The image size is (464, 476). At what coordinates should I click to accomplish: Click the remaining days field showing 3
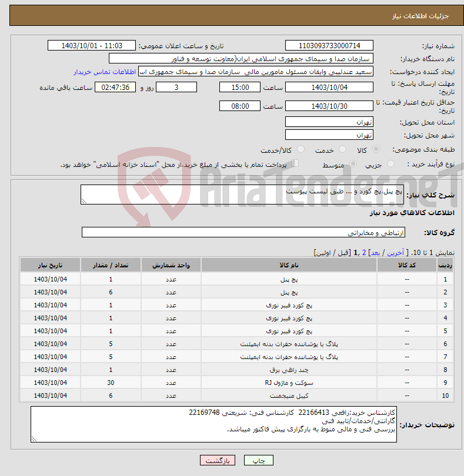tap(176, 88)
